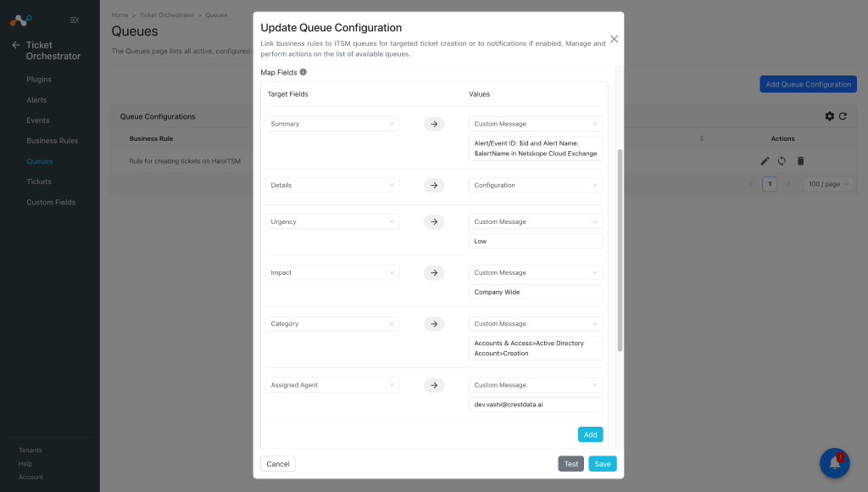Open the Details value Configuration dropdown
The height and width of the screenshot is (492, 868).
click(x=536, y=185)
